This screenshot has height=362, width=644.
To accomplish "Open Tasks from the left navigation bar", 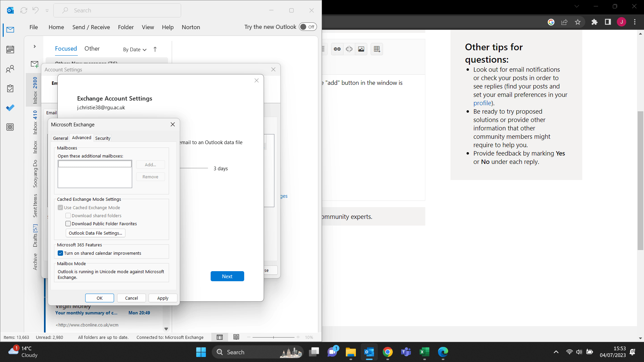I will coord(10,88).
